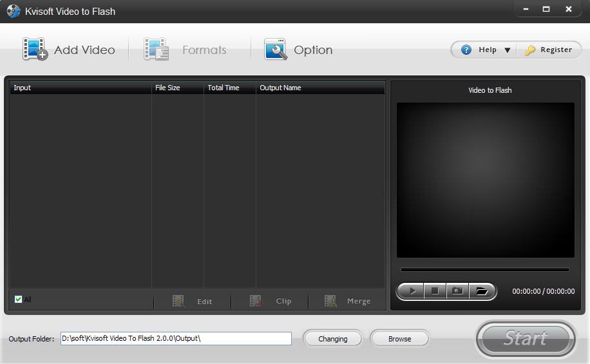Screen dimensions: 590x364
Task: Click the Changing button
Action: [332, 338]
